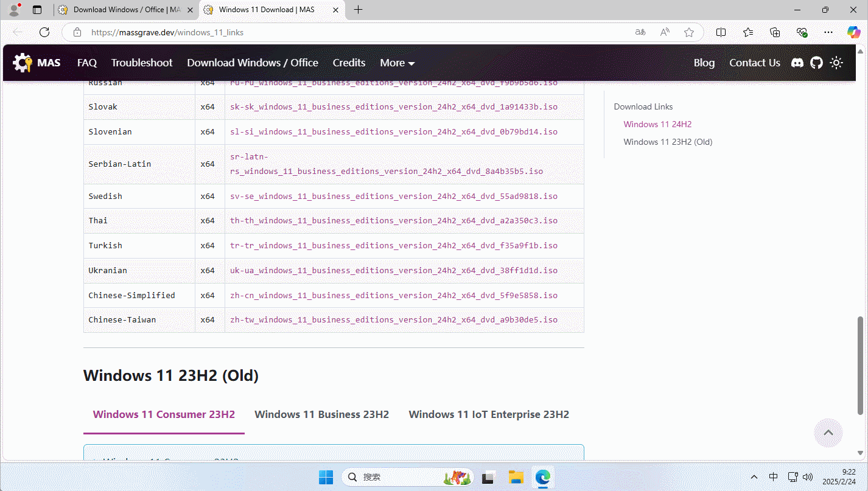
Task: Expand the More dropdown menu
Action: click(x=397, y=63)
